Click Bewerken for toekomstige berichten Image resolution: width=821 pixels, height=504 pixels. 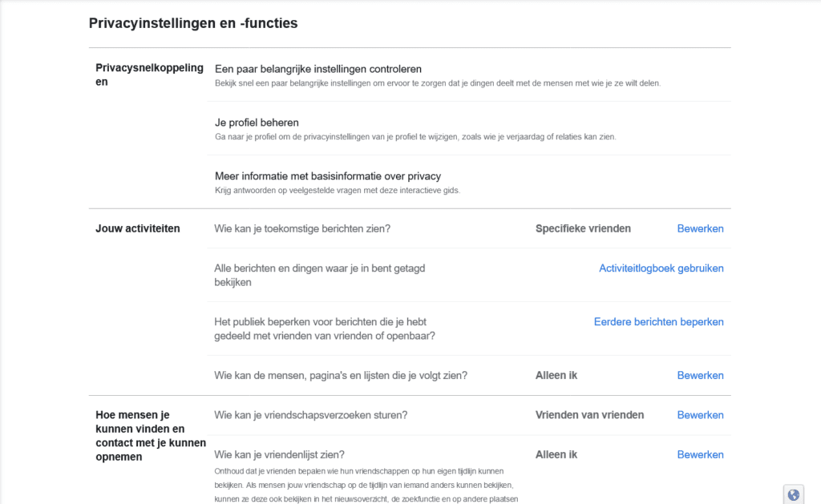click(700, 228)
